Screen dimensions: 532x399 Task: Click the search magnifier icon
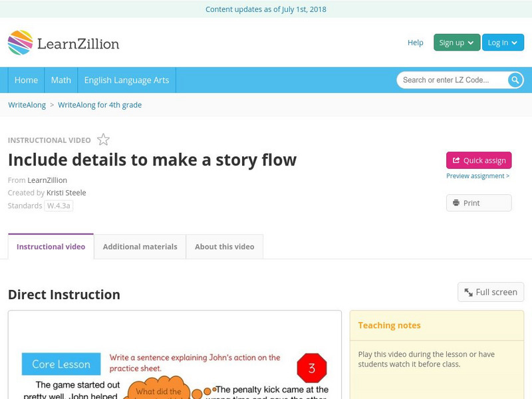[515, 80]
